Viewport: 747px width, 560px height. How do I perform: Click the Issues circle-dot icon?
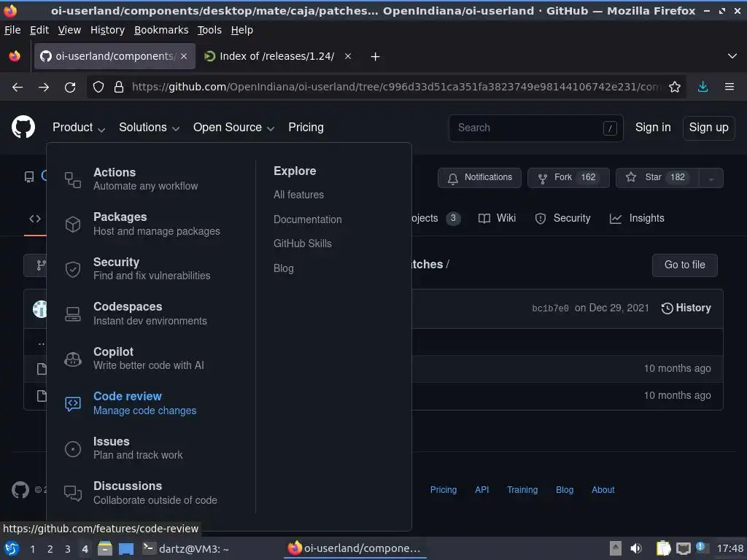click(x=73, y=448)
